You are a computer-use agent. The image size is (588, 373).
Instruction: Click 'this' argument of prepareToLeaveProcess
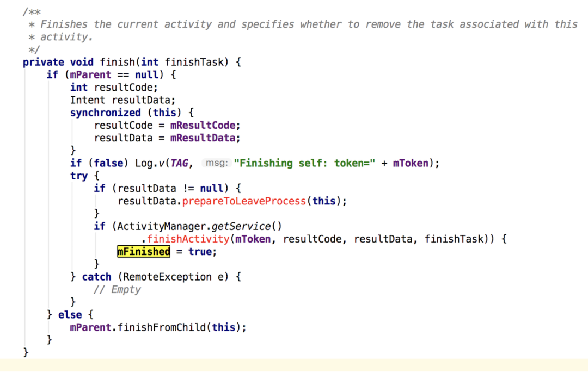tap(323, 201)
